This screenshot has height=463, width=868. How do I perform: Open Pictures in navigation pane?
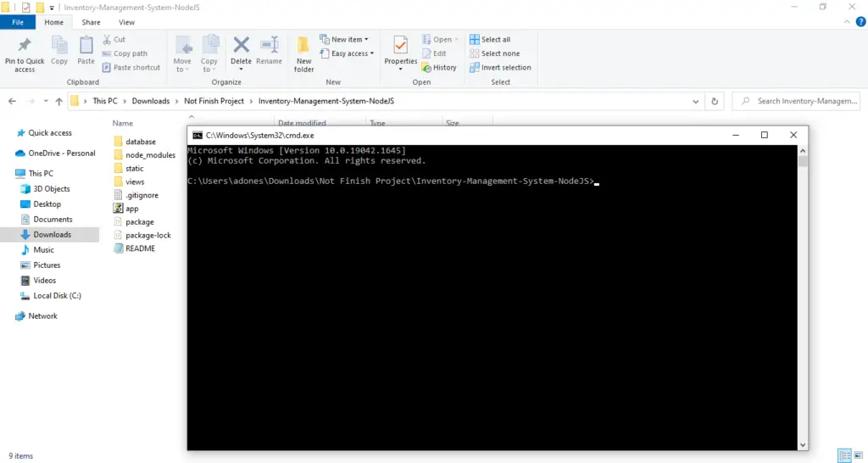pos(41,265)
